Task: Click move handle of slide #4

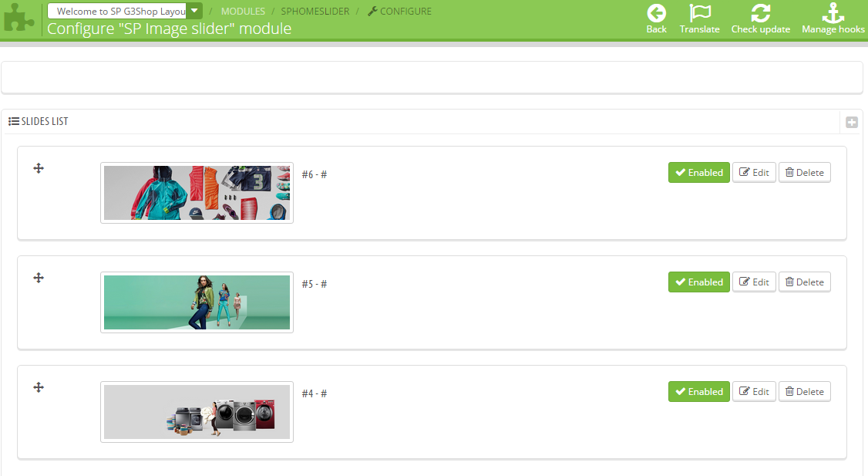Action: (x=39, y=387)
